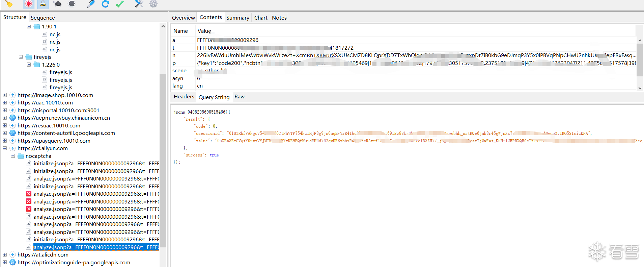Toggle the SSL proxying padlock button
Screen dimensions: 644x267
click(x=43, y=4)
